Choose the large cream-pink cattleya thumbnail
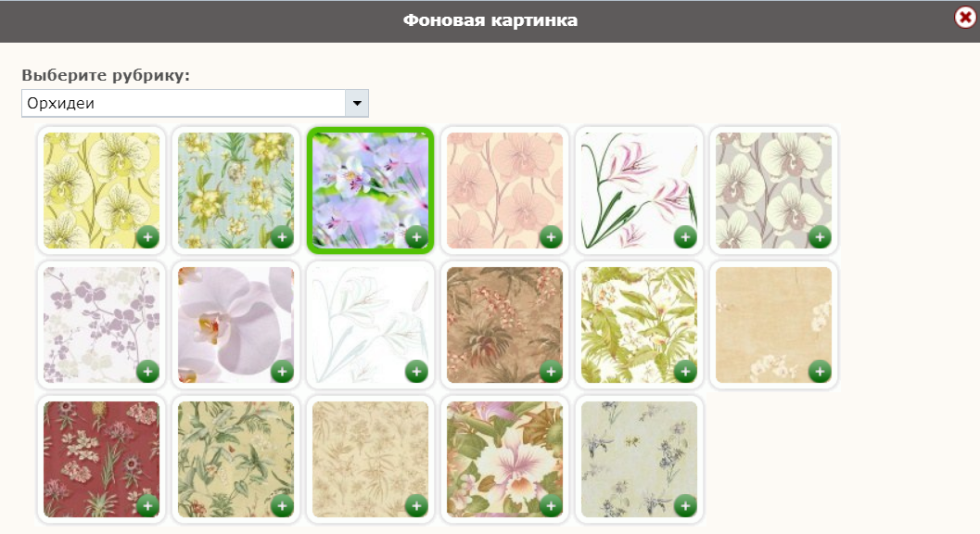Image resolution: width=980 pixels, height=534 pixels. coord(504,460)
